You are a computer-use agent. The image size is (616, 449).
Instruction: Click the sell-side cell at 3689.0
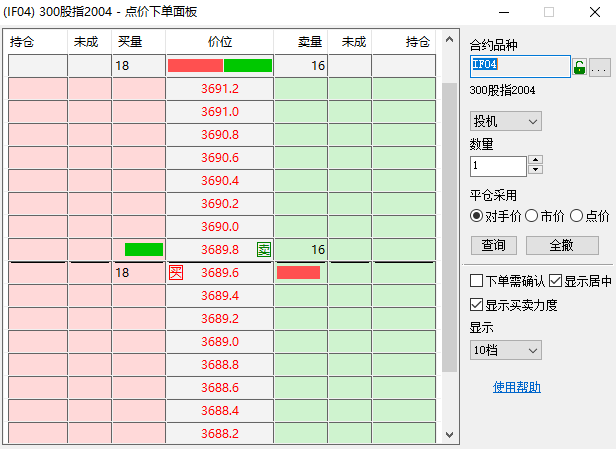point(301,341)
